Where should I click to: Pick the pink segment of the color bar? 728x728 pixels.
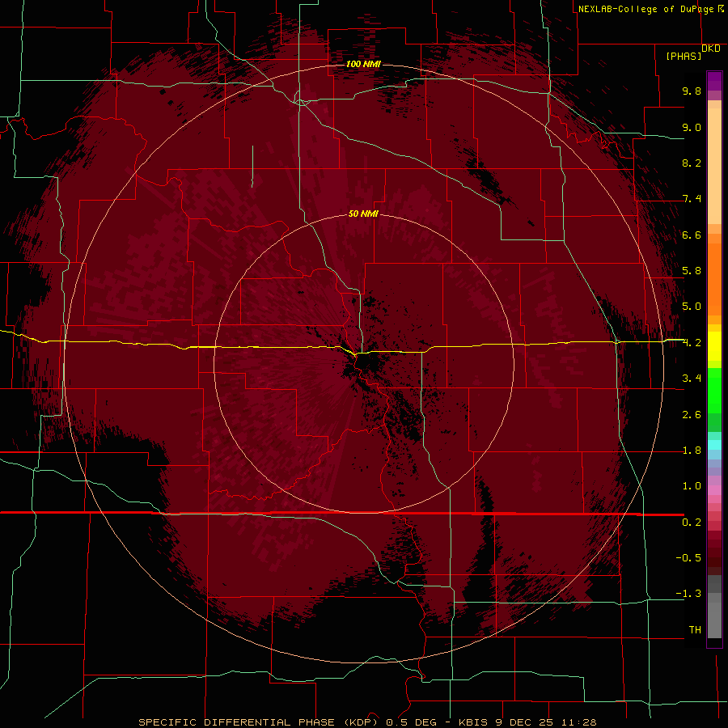click(x=714, y=490)
